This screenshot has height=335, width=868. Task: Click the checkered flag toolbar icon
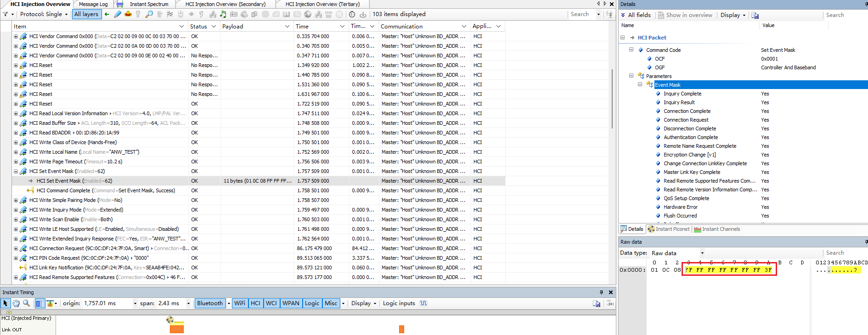(x=170, y=14)
